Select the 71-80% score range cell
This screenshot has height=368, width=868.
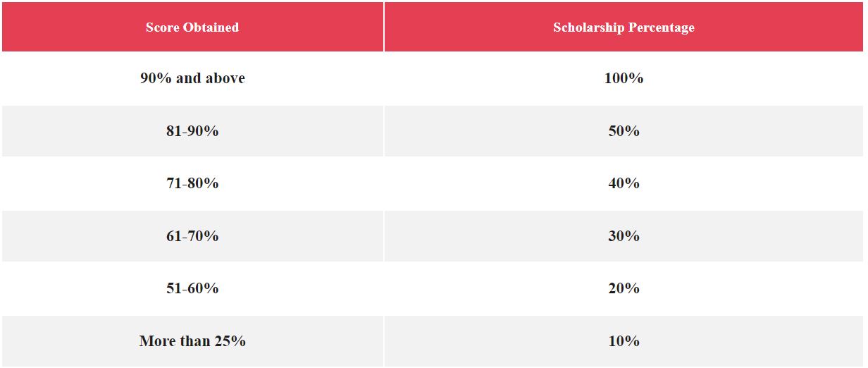[x=192, y=183]
